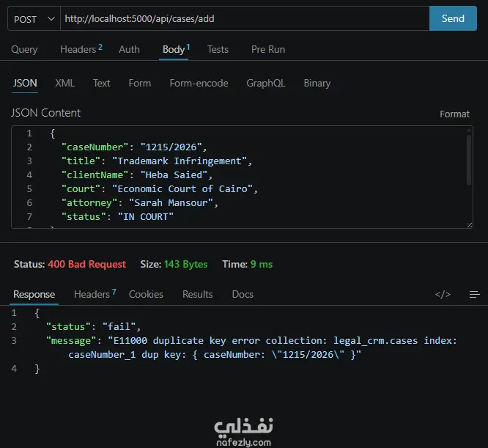Click the editor resize handle corner
Screen dimensions: 488x448
tap(470, 225)
